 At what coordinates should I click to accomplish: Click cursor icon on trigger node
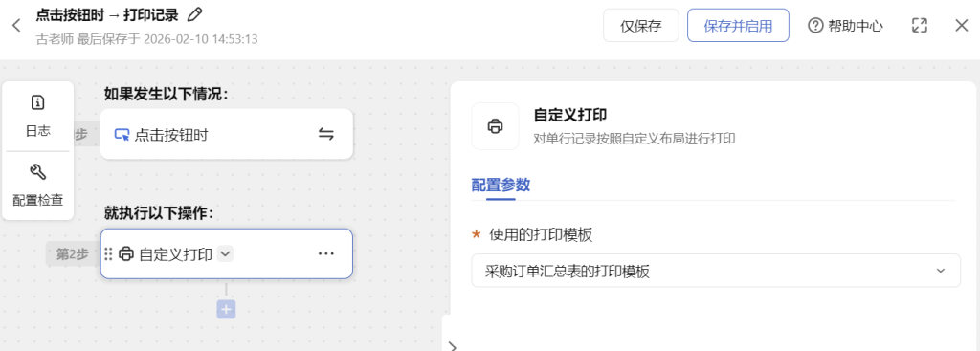(x=122, y=135)
